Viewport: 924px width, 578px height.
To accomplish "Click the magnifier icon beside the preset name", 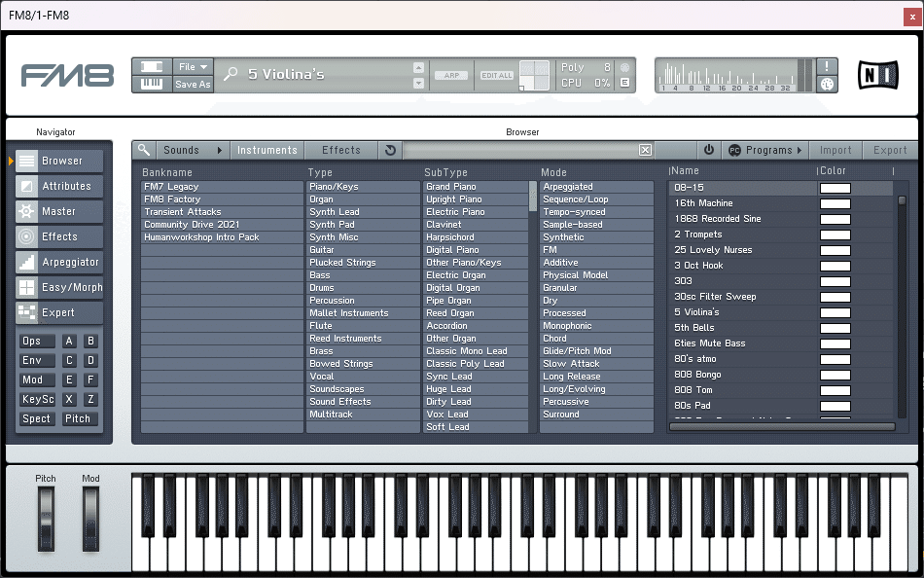I will [x=231, y=74].
